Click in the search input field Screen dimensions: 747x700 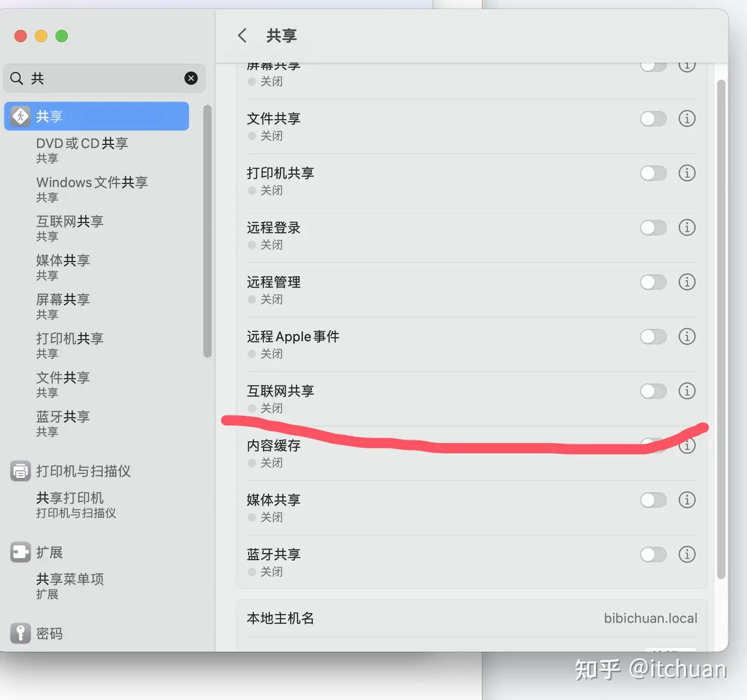tap(104, 78)
